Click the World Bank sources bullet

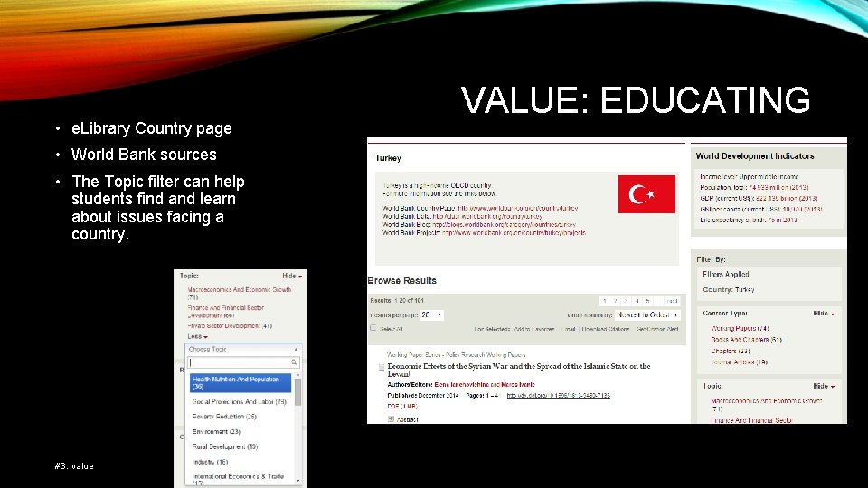(x=144, y=155)
